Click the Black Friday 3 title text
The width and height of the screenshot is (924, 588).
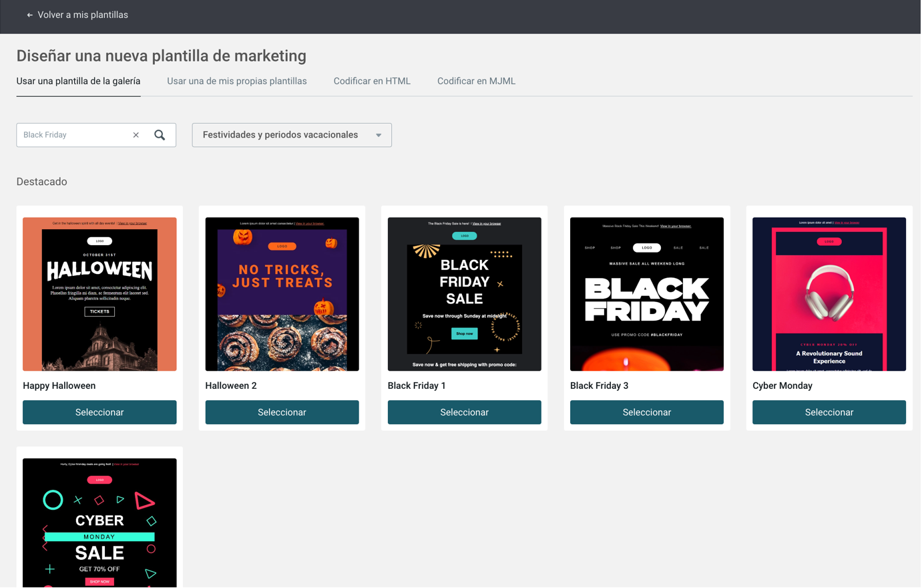601,387
